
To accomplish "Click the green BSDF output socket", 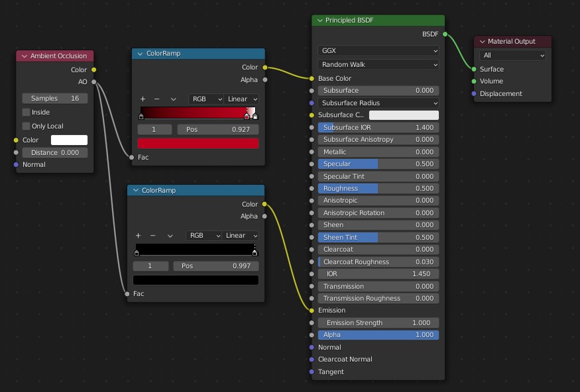I will tap(445, 34).
